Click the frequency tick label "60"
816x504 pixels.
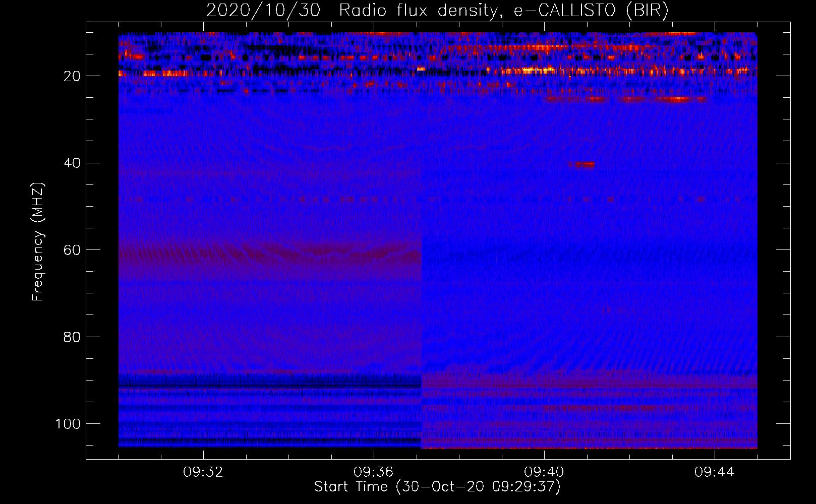pyautogui.click(x=72, y=250)
